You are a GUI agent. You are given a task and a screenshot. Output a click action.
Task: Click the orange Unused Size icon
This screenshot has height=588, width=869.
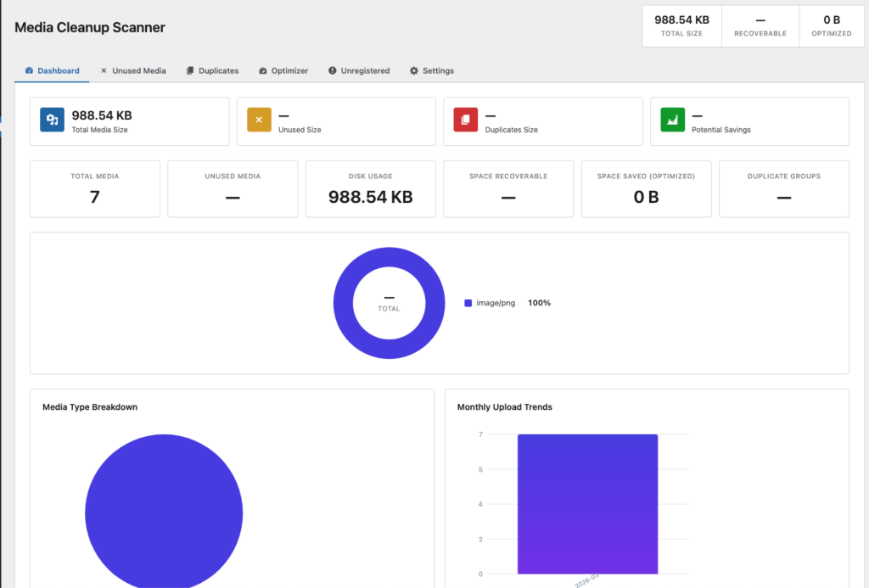tap(259, 120)
